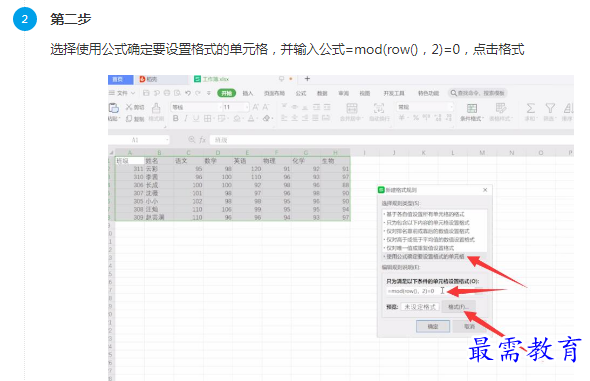Decrease font size with smaller A icon
Image resolution: width=590 pixels, height=381 pixels.
coord(266,107)
